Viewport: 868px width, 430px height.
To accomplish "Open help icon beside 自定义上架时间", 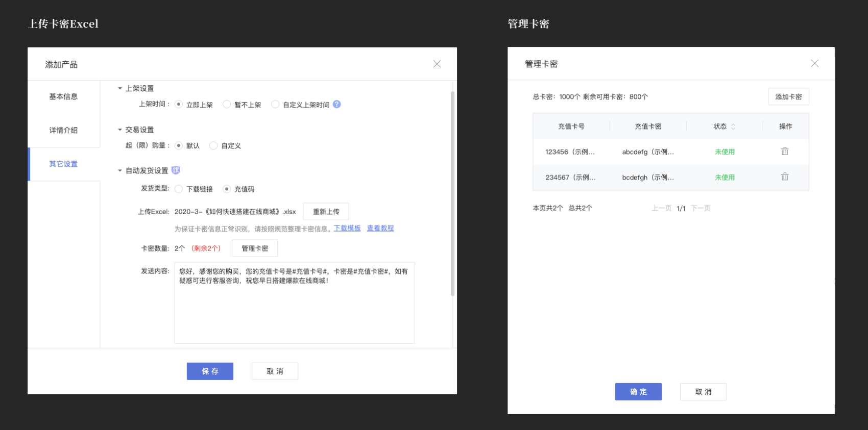I will pos(337,104).
